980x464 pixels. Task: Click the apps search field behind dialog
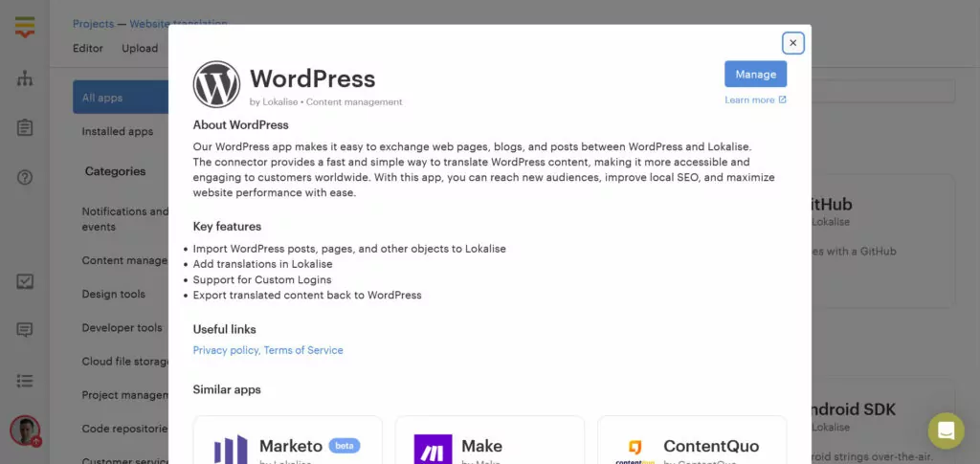pos(883,91)
